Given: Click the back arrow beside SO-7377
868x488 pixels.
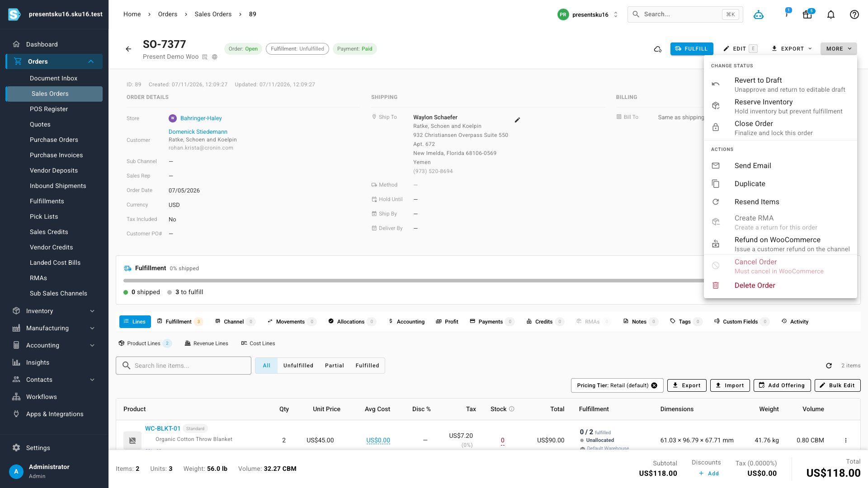Looking at the screenshot, I should tap(128, 49).
